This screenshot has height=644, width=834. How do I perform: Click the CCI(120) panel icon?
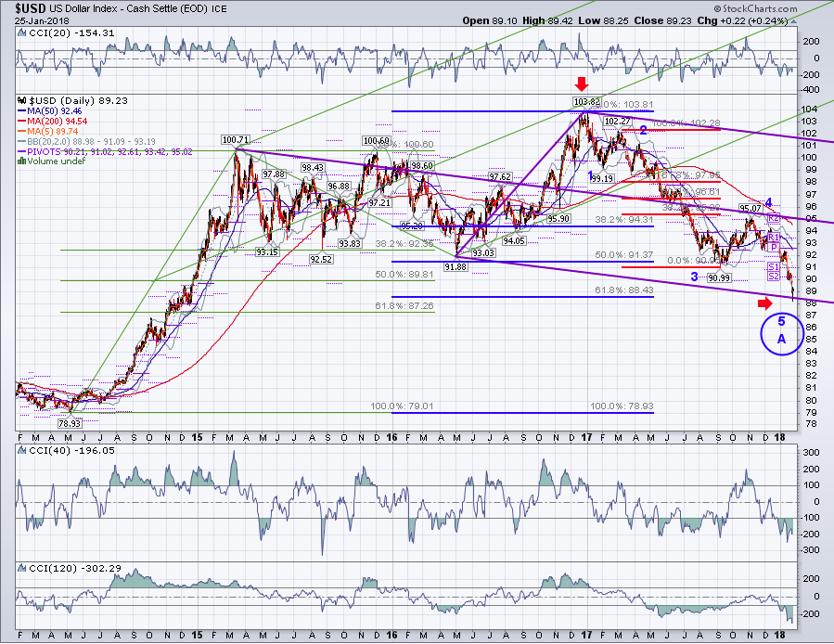[x=22, y=569]
